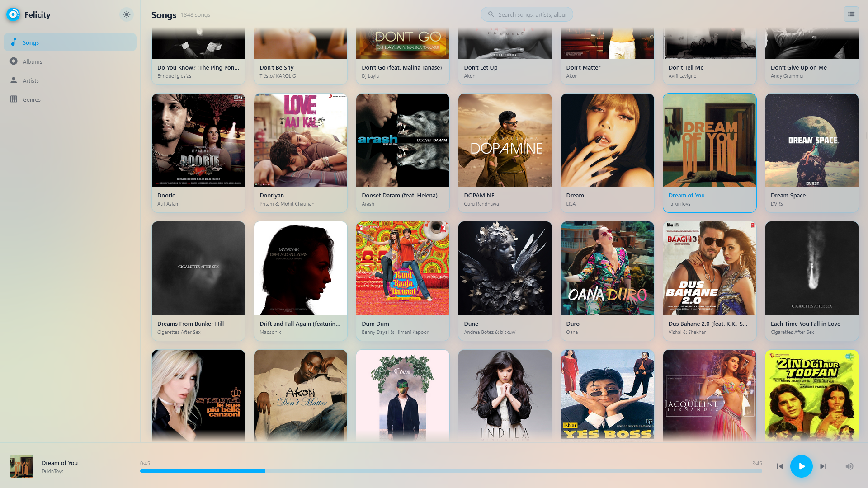Click Do You Know? (The Ping Pon... title
The height and width of the screenshot is (488, 868).
coord(198,67)
